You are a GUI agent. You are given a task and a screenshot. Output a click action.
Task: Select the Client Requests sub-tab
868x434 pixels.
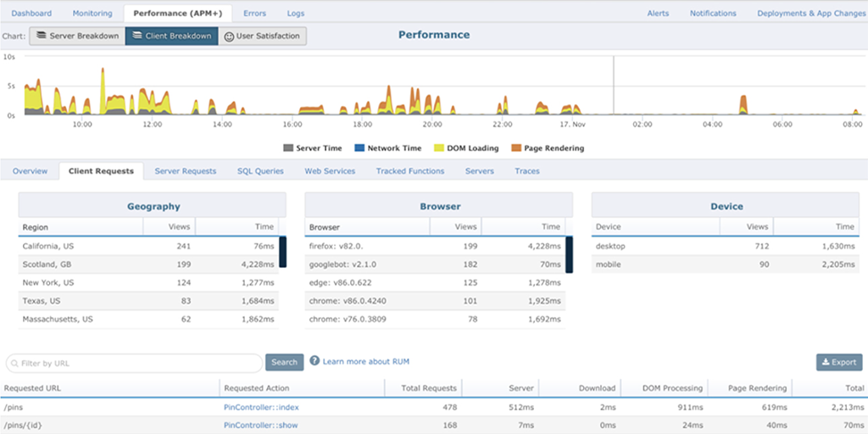102,171
